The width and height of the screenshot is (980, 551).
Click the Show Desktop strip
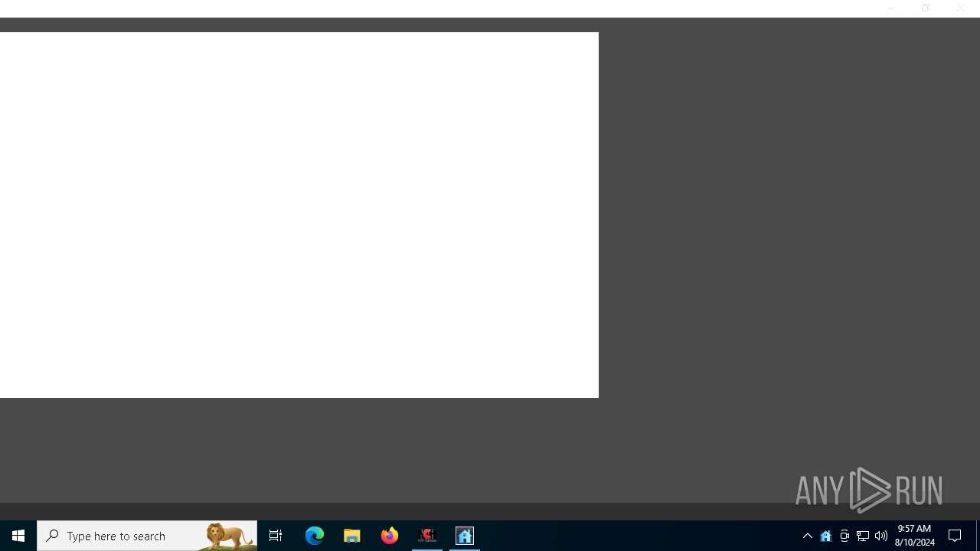[x=978, y=536]
